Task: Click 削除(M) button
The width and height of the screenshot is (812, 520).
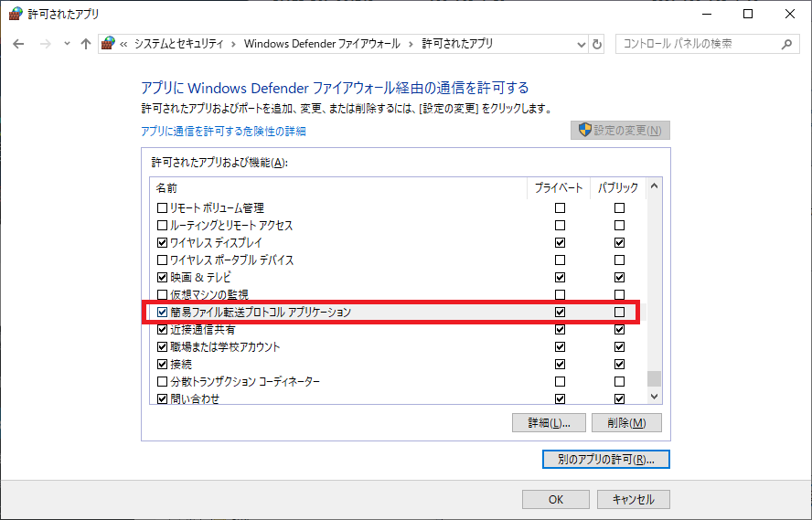Action: click(x=626, y=423)
